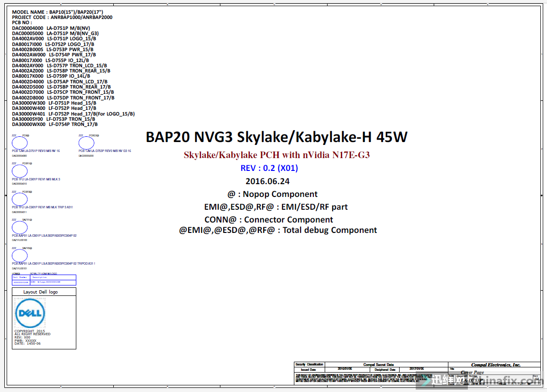Click "Security Classification" cell in title block
The height and width of the screenshot is (392, 547).
[x=310, y=365]
